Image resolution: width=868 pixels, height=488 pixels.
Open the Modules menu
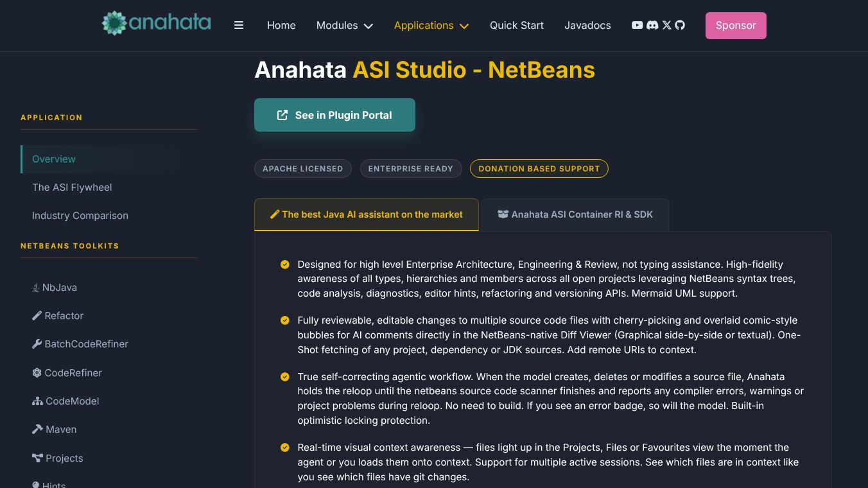coord(345,26)
